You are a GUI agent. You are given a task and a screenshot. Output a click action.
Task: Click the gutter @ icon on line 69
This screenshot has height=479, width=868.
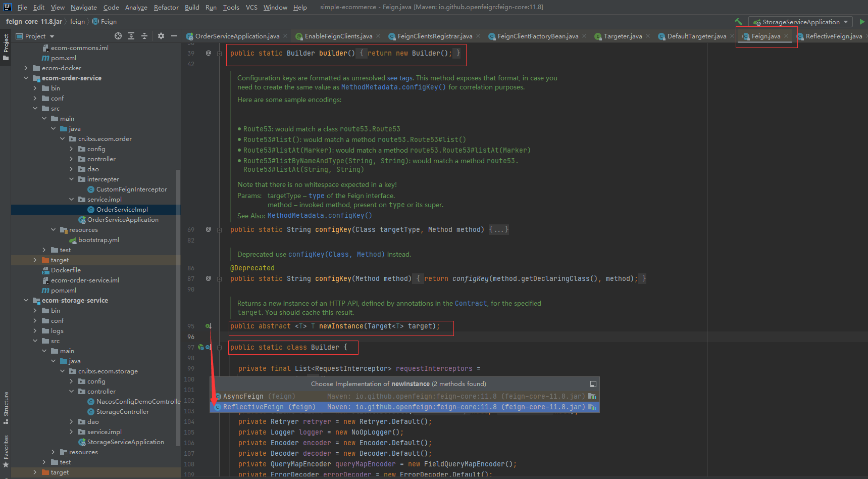pyautogui.click(x=209, y=229)
